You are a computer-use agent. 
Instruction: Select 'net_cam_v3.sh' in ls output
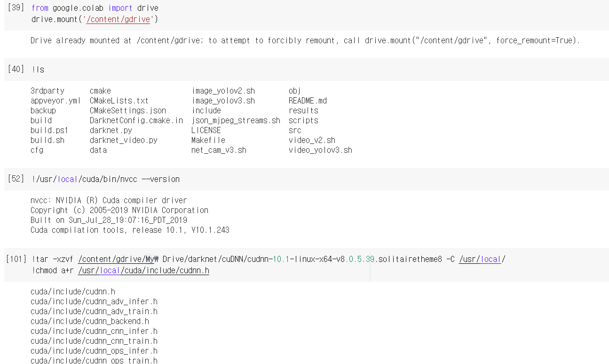pyautogui.click(x=219, y=150)
